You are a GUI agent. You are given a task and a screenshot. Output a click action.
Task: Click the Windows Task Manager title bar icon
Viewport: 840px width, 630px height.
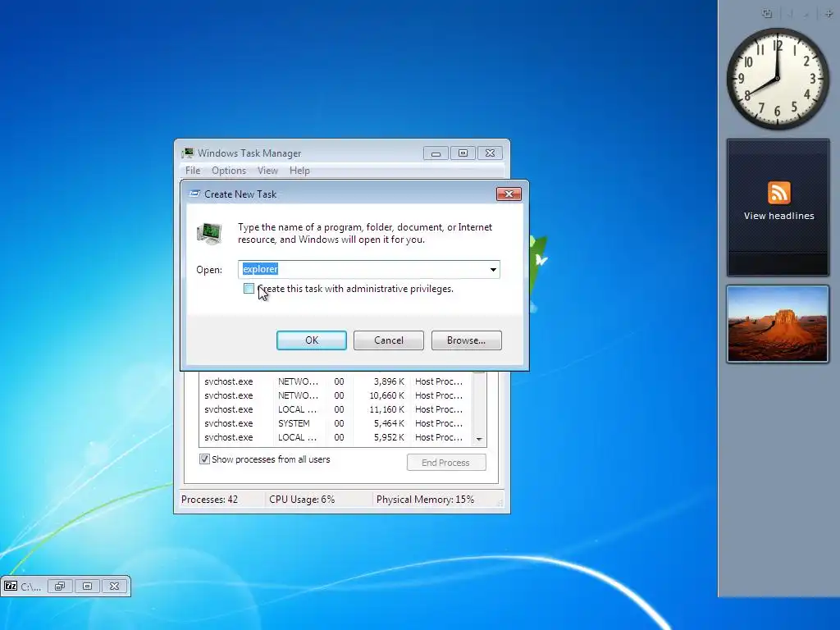[187, 153]
